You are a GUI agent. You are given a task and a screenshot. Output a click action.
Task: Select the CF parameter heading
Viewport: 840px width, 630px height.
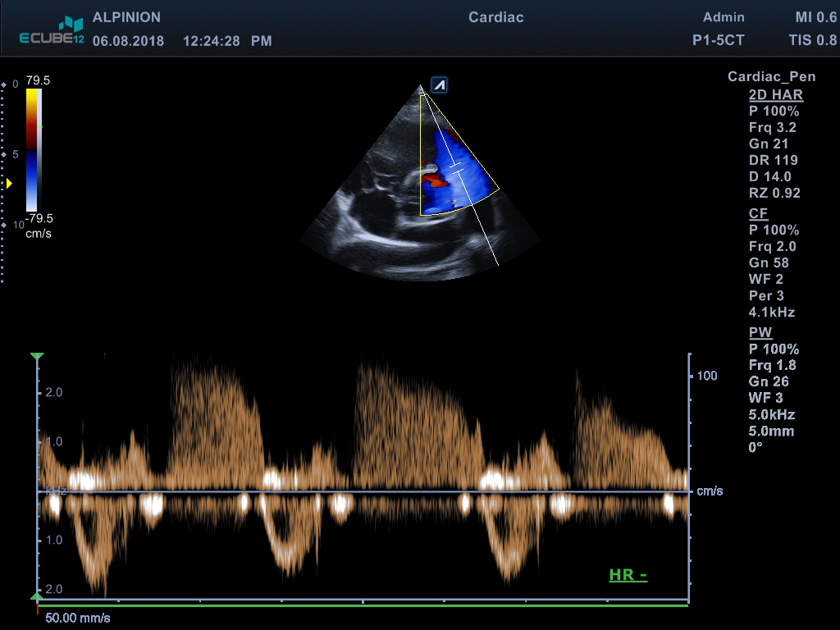[758, 213]
